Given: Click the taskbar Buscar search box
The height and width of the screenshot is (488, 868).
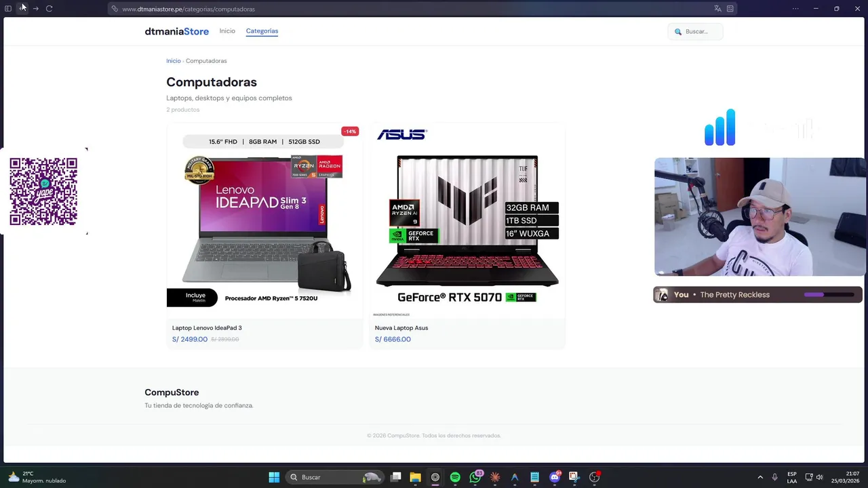Looking at the screenshot, I should 335,477.
